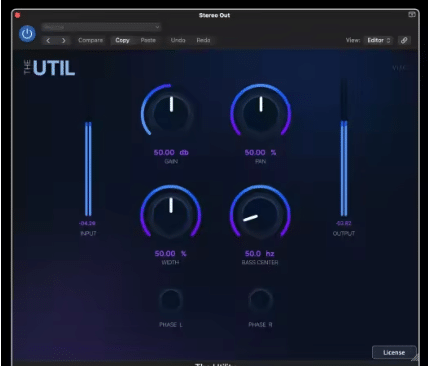Open the preset selection dropdown
This screenshot has height=366, width=428.
click(x=101, y=27)
